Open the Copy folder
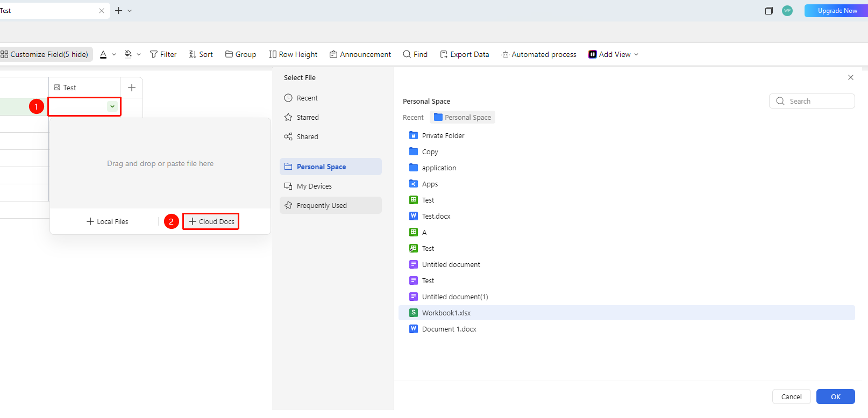This screenshot has height=418, width=868. pos(627,152)
